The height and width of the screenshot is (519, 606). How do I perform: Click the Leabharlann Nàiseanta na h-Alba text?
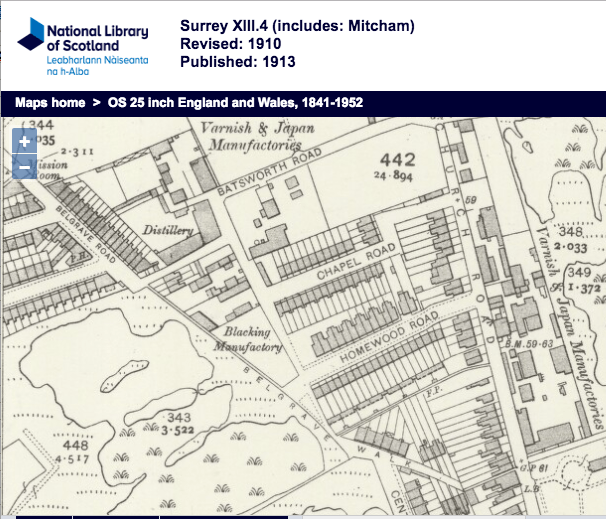pyautogui.click(x=97, y=66)
